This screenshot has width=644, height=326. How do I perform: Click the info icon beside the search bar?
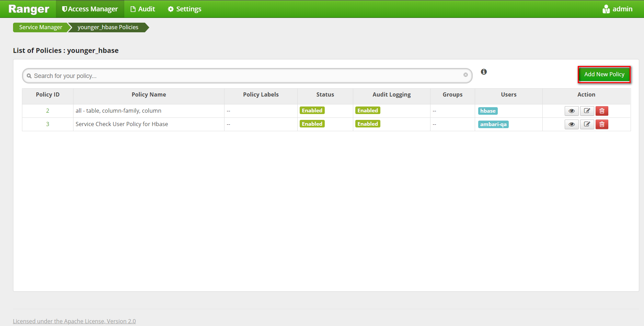click(x=484, y=72)
